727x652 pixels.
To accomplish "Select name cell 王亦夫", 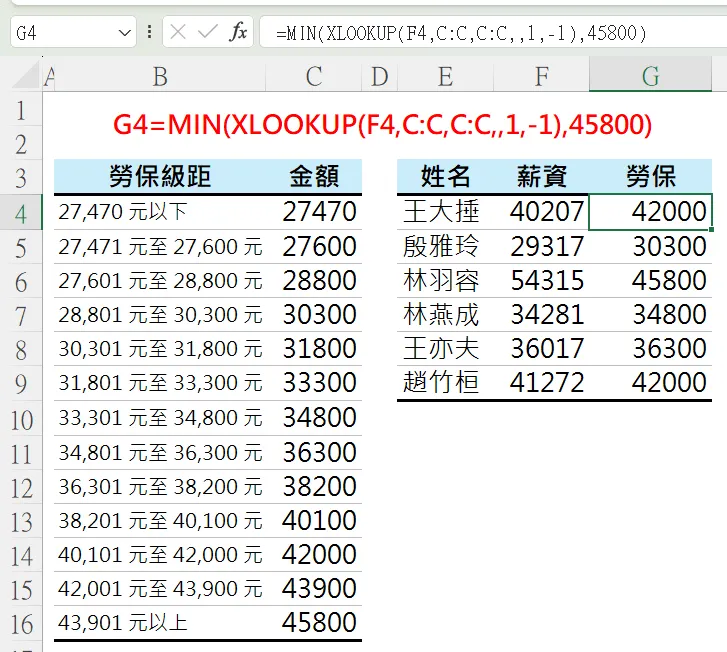I will 445,349.
